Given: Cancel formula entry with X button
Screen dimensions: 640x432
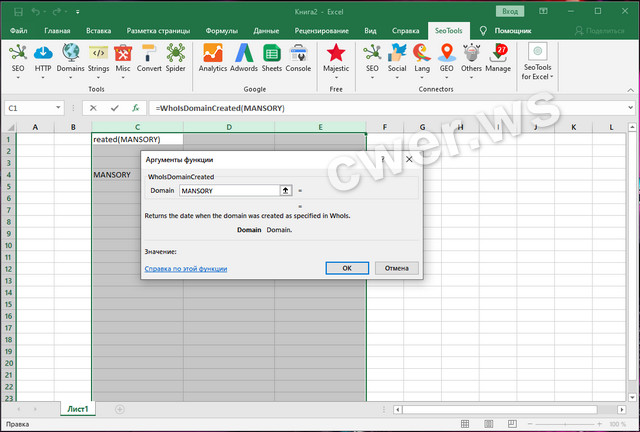Looking at the screenshot, I should pyautogui.click(x=93, y=108).
